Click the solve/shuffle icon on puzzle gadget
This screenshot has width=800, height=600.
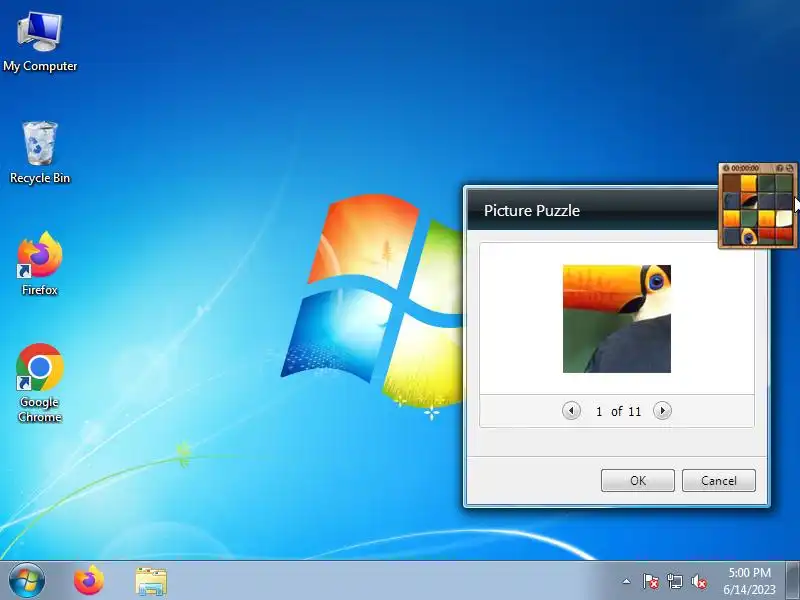[789, 168]
